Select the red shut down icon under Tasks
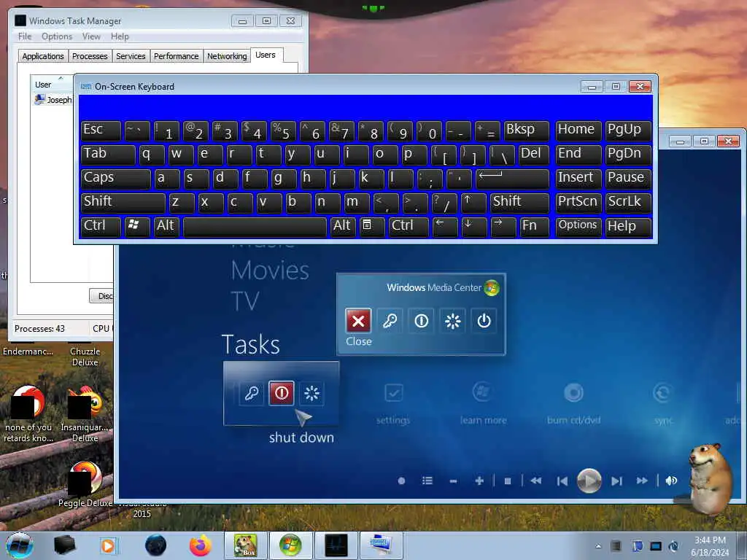The height and width of the screenshot is (560, 747). coord(281,393)
